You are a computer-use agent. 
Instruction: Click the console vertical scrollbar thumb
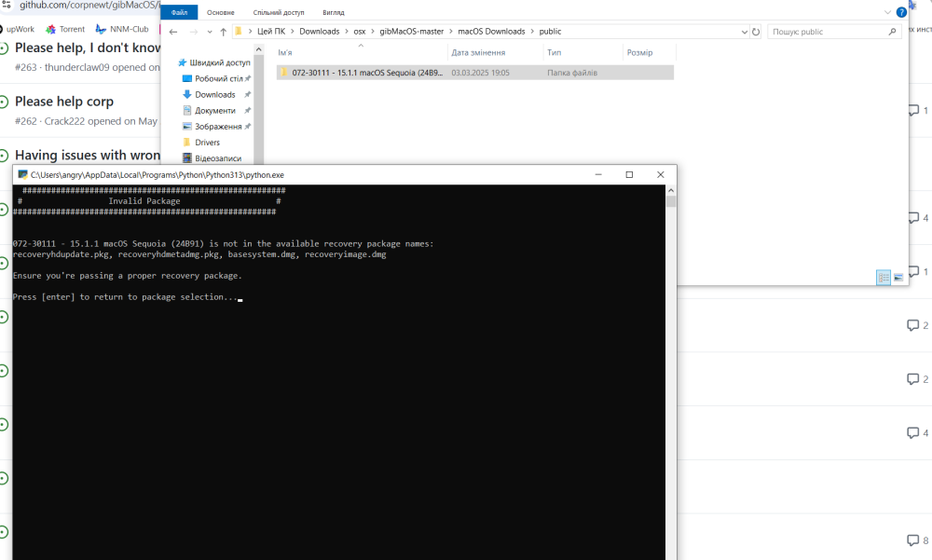pos(670,201)
